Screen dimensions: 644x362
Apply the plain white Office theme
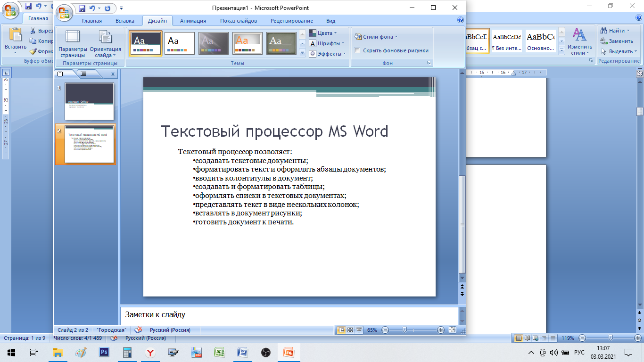(x=180, y=43)
